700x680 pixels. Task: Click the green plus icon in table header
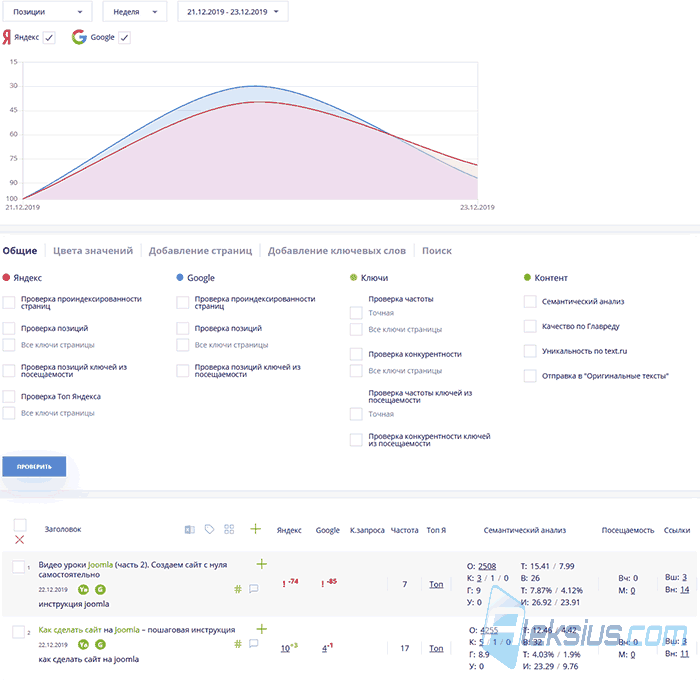click(255, 529)
